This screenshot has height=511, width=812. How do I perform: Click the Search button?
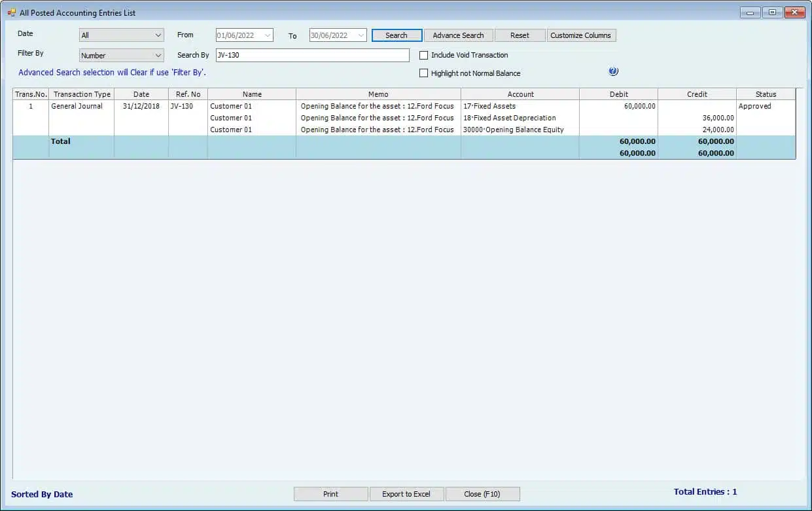[x=397, y=35]
